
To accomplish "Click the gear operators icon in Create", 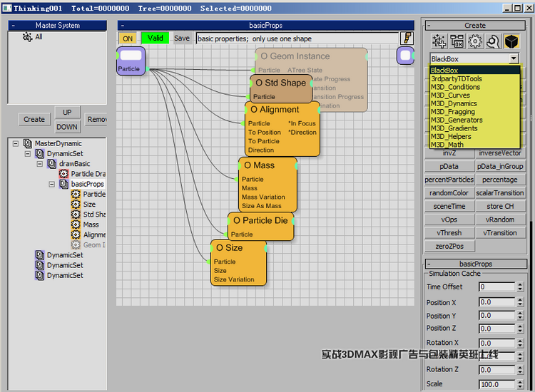I will pos(475,41).
